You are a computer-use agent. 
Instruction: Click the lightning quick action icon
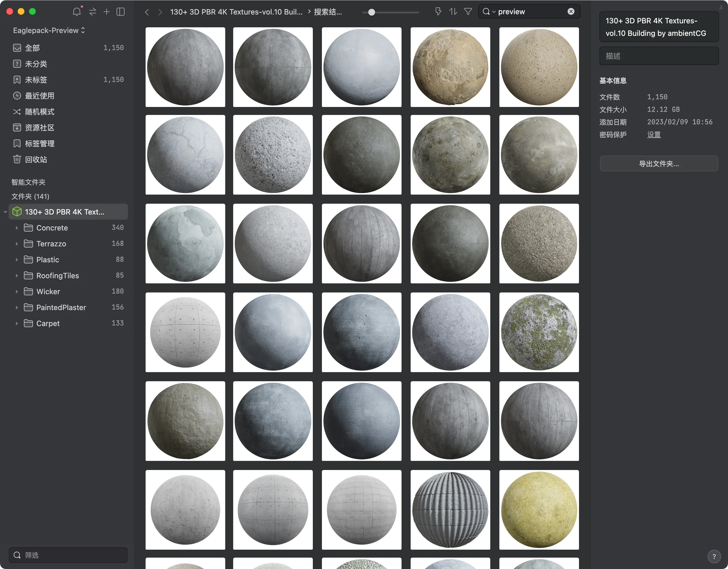(x=438, y=12)
